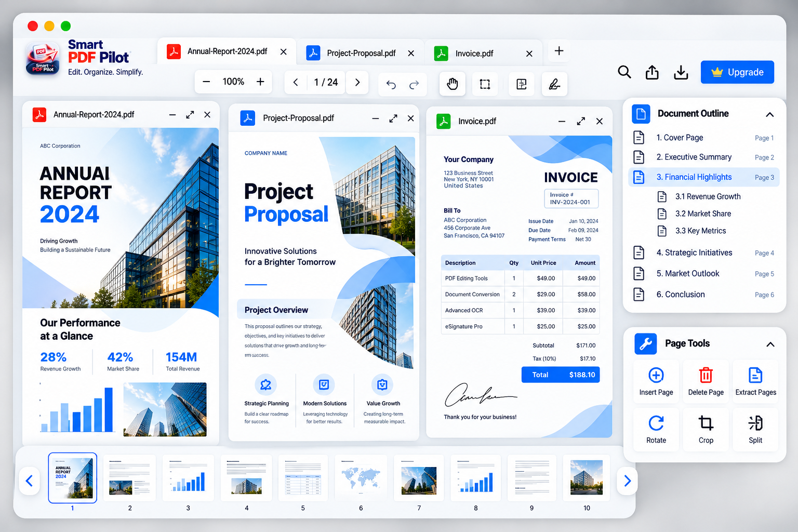Switch to the Annual-Report-2024.pdf tab

point(227,51)
